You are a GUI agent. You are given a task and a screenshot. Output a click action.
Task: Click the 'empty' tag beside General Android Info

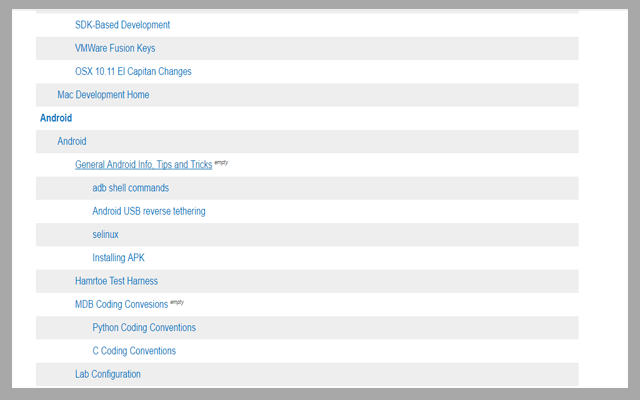point(221,162)
